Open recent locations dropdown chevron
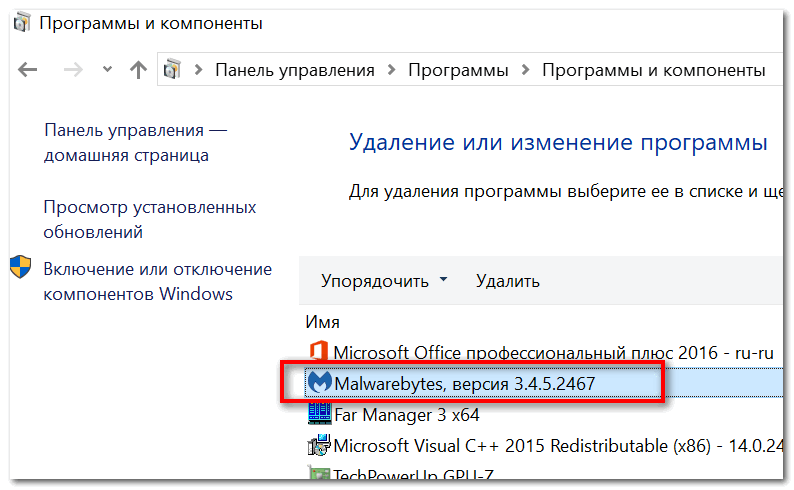Image resolution: width=794 pixels, height=490 pixels. click(107, 69)
